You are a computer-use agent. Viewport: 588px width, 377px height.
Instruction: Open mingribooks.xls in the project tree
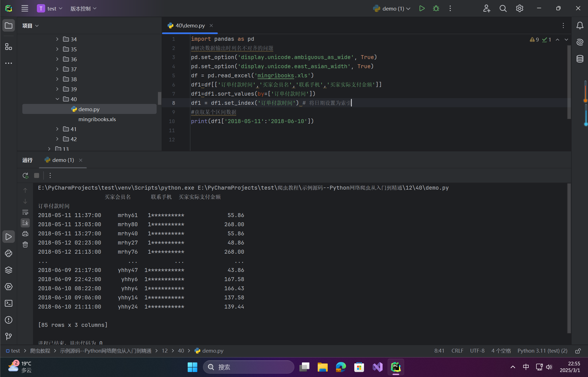pyautogui.click(x=97, y=119)
